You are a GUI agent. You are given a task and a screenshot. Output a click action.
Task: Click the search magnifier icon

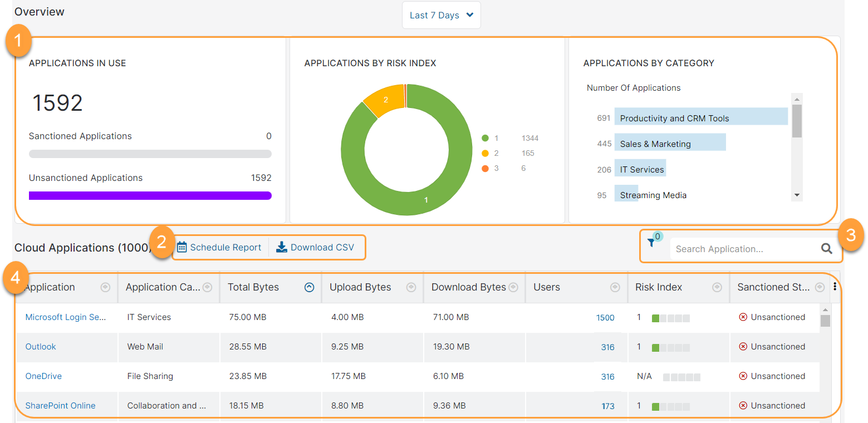click(x=827, y=249)
